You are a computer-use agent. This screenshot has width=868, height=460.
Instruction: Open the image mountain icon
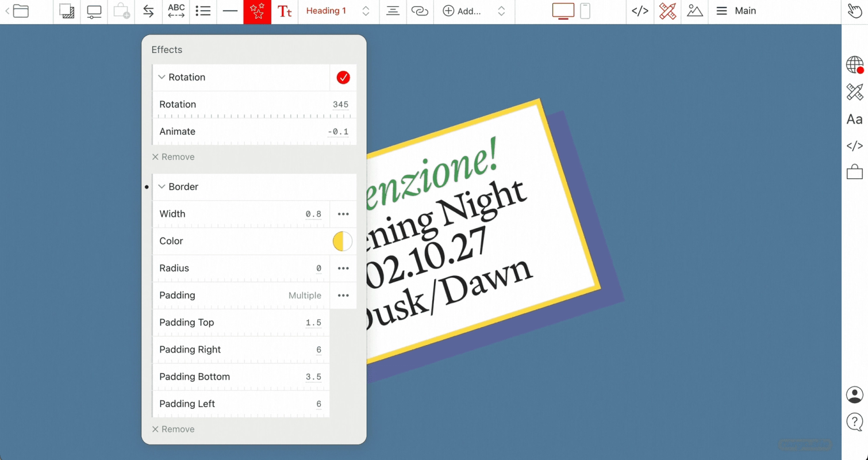[695, 11]
